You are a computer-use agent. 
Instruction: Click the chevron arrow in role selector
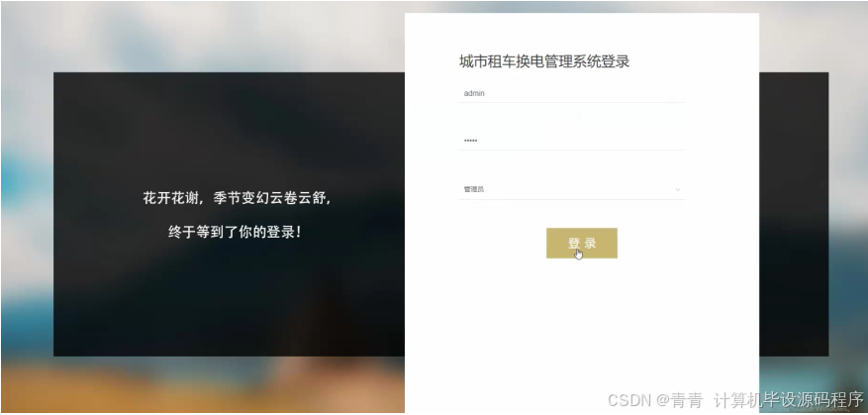point(677,189)
